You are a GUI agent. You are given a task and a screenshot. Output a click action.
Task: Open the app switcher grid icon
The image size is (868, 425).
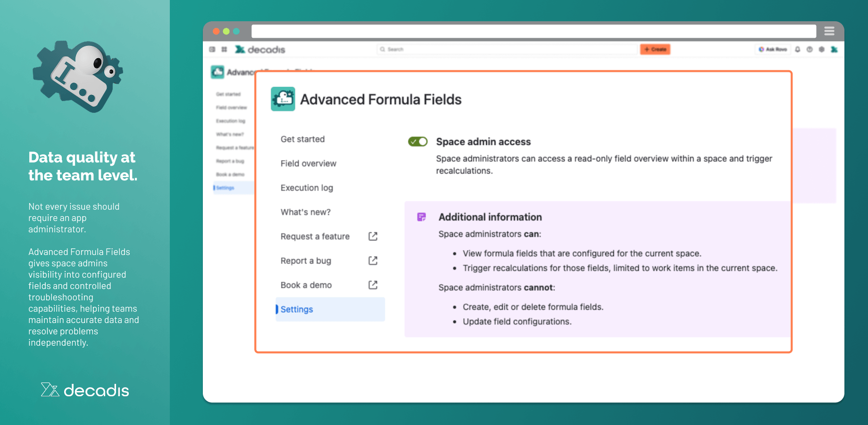(x=224, y=49)
